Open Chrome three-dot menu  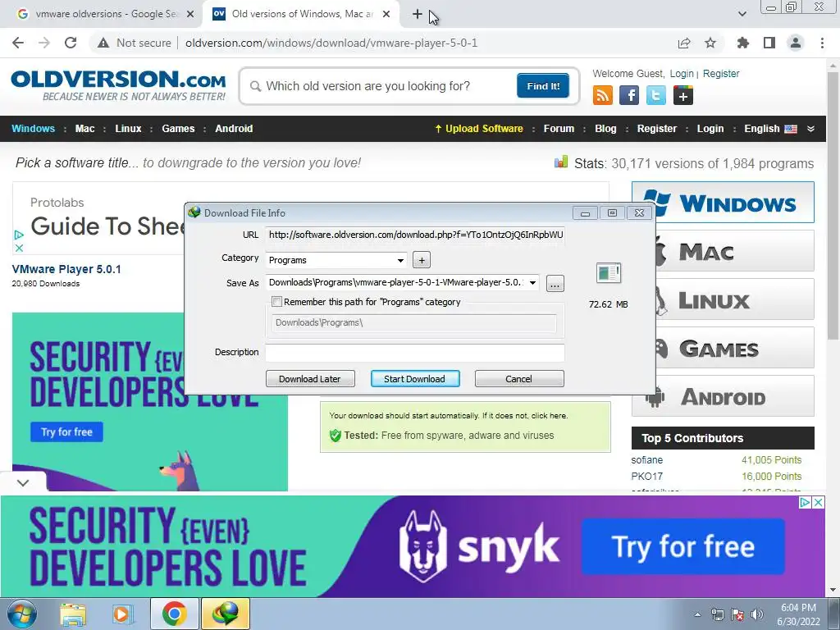tap(822, 43)
